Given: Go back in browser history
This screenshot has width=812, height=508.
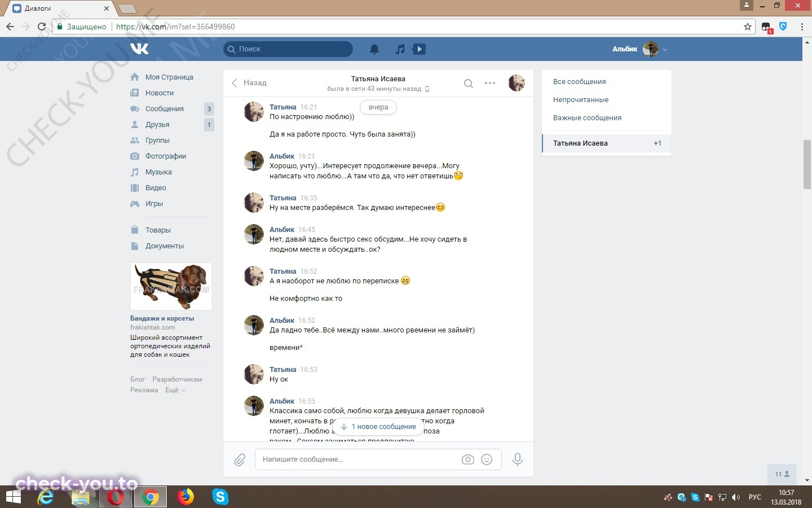Looking at the screenshot, I should [10, 27].
